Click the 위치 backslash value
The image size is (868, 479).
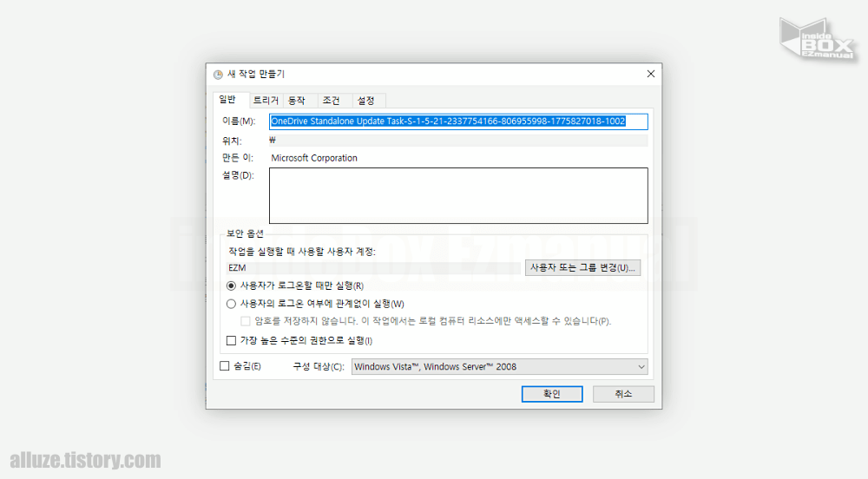pos(273,141)
